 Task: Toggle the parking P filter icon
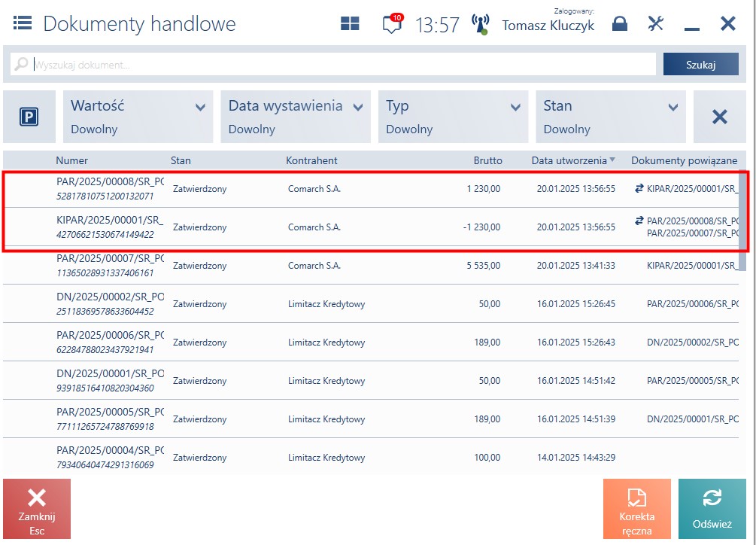click(x=29, y=117)
